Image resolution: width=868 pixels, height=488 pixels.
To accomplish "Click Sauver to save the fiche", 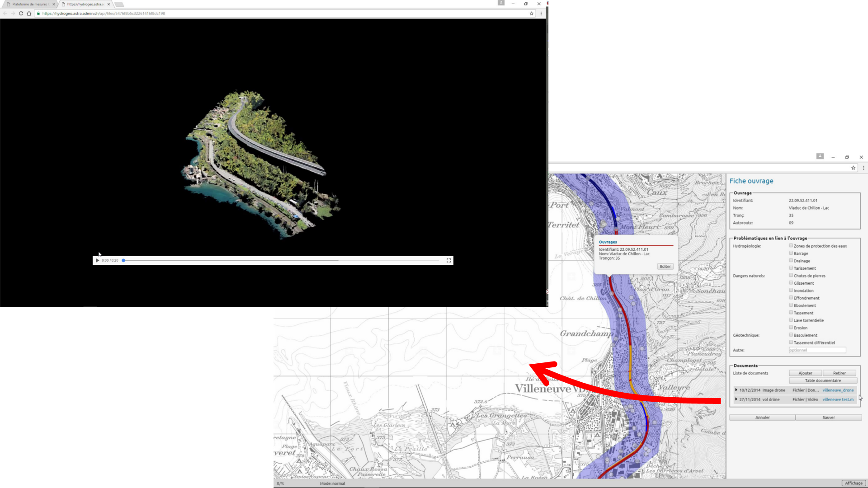I will point(829,418).
